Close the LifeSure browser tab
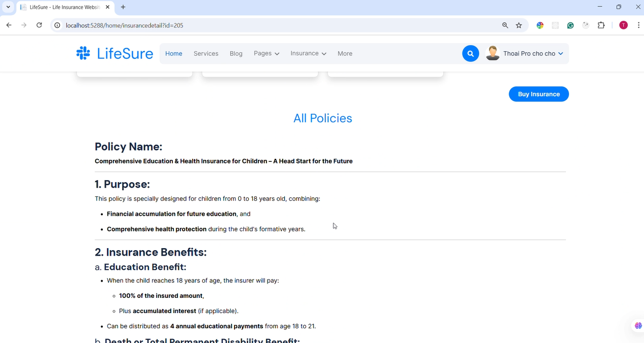This screenshot has height=343, width=644. click(x=107, y=7)
